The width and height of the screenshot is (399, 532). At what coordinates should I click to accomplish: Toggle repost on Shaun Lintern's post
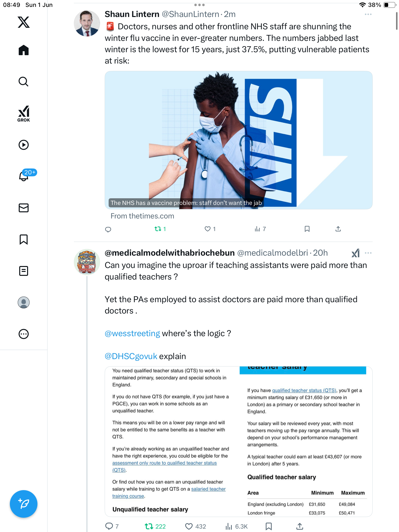(x=160, y=229)
